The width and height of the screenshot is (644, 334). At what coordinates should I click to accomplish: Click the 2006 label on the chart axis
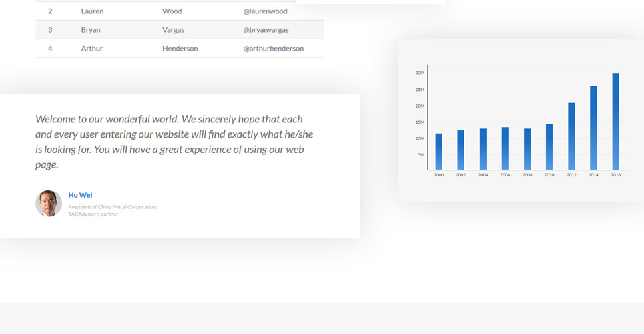[x=505, y=175]
